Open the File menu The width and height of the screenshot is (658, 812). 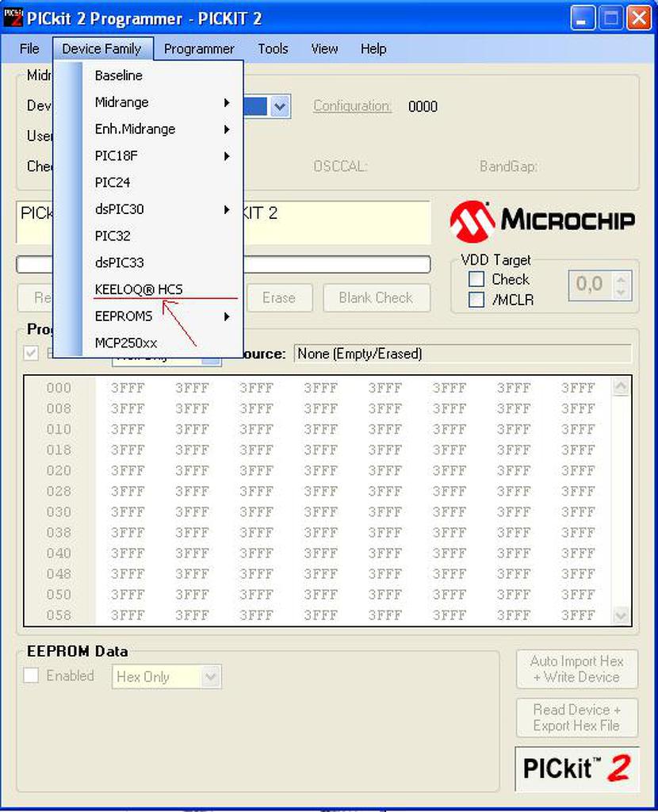pos(29,48)
